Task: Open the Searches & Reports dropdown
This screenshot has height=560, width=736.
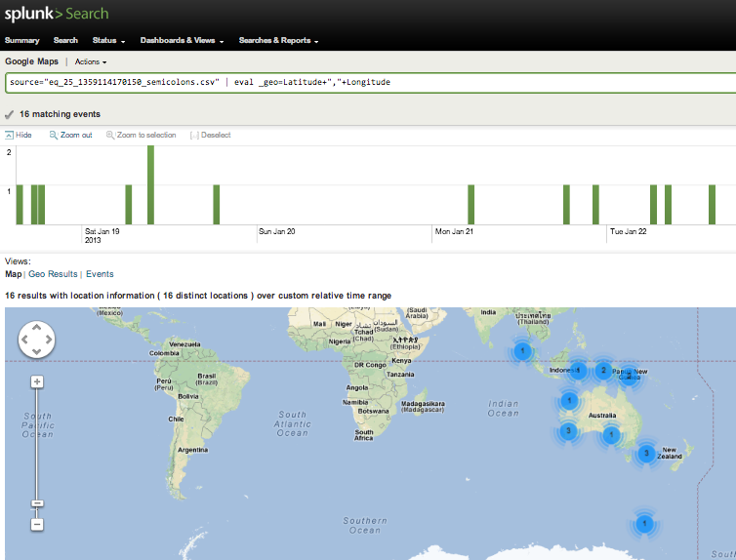Action: [278, 41]
